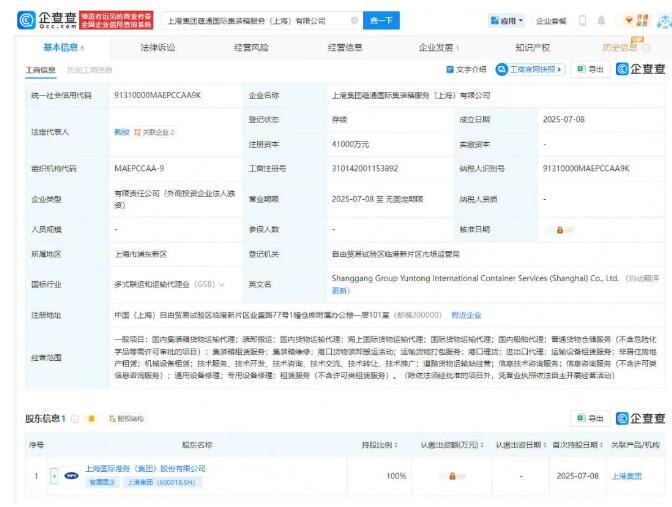672x507 pixels.
Task: Select the 历史工商信息 sub-tab
Action: [90, 70]
